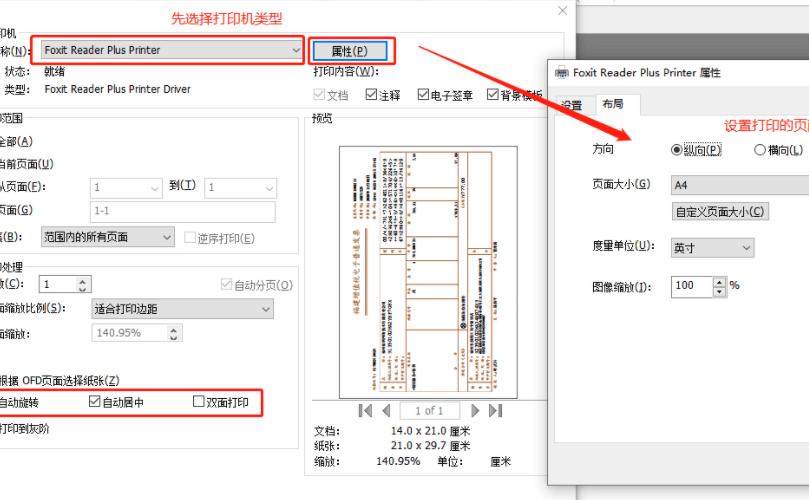The width and height of the screenshot is (809, 500).
Task: Uncheck the 自动居中 checkbox
Action: [x=94, y=401]
